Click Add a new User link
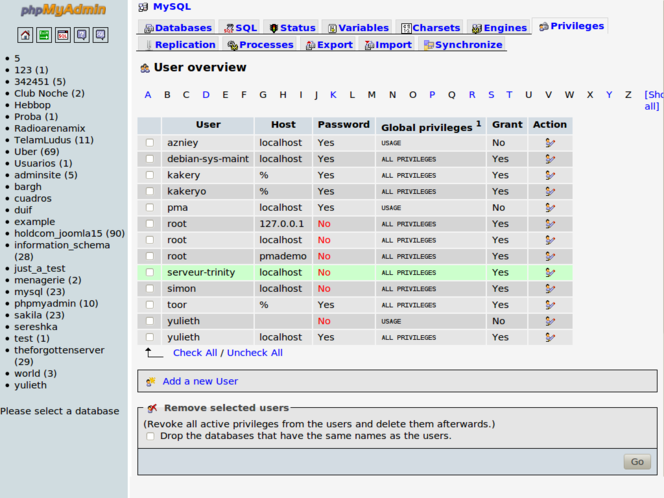The height and width of the screenshot is (498, 664). [200, 381]
